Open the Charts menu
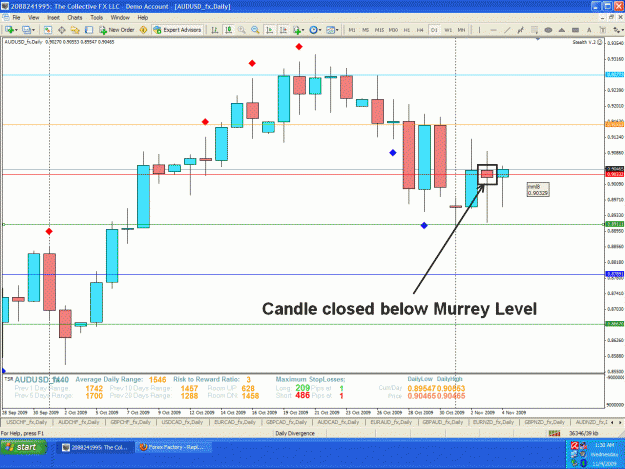The height and width of the screenshot is (469, 625). click(x=75, y=18)
